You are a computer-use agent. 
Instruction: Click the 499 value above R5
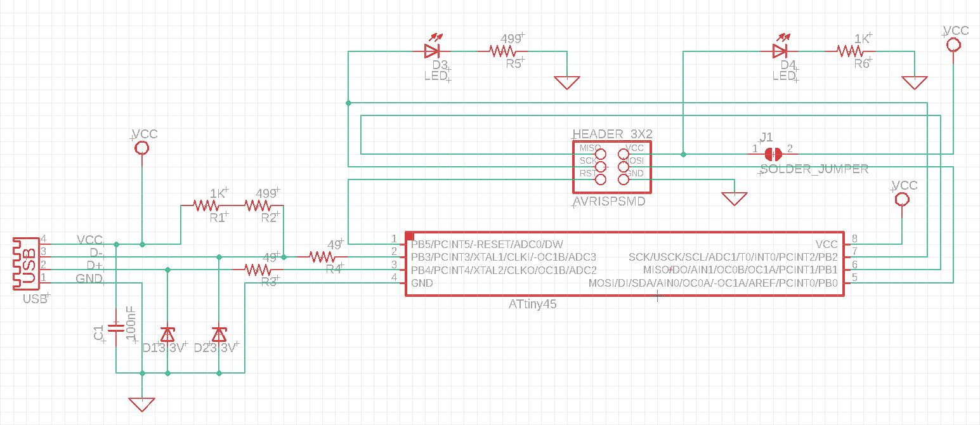click(x=511, y=39)
